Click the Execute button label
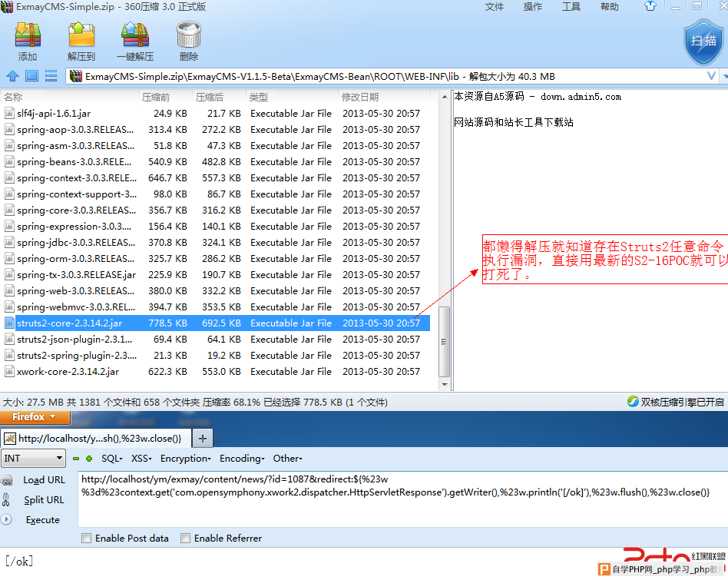Viewport: 728px width, 580px height. click(43, 519)
